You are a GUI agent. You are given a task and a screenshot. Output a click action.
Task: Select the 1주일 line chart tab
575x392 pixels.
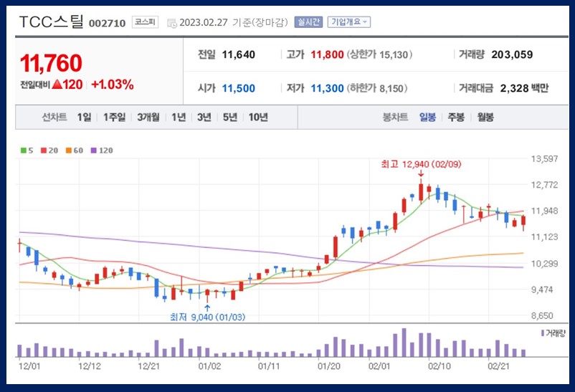[114, 117]
